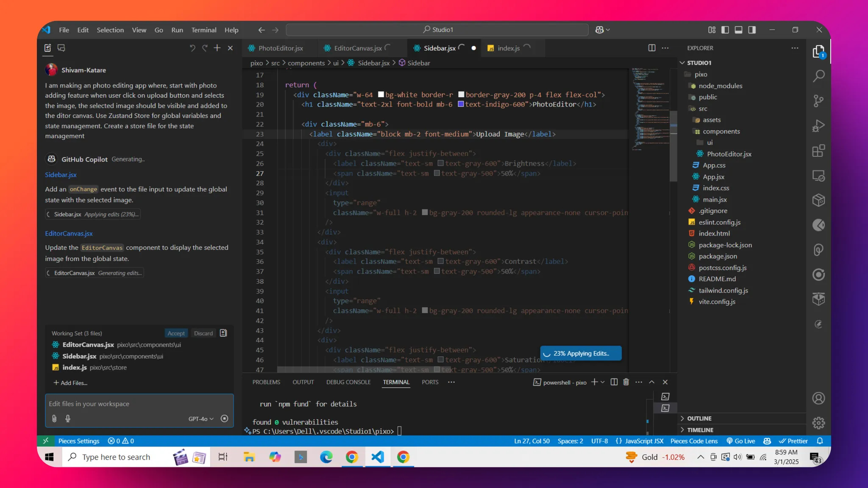Maximize the terminal panel size
868x488 pixels.
(x=652, y=382)
